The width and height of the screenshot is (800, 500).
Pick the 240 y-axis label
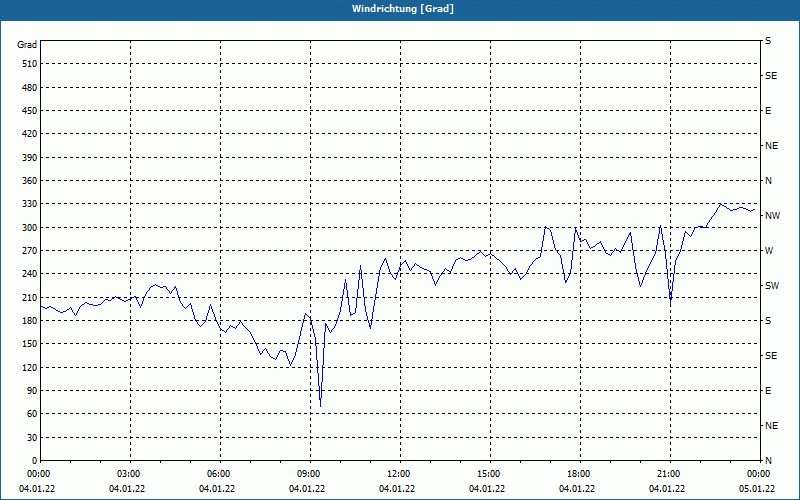coord(30,274)
